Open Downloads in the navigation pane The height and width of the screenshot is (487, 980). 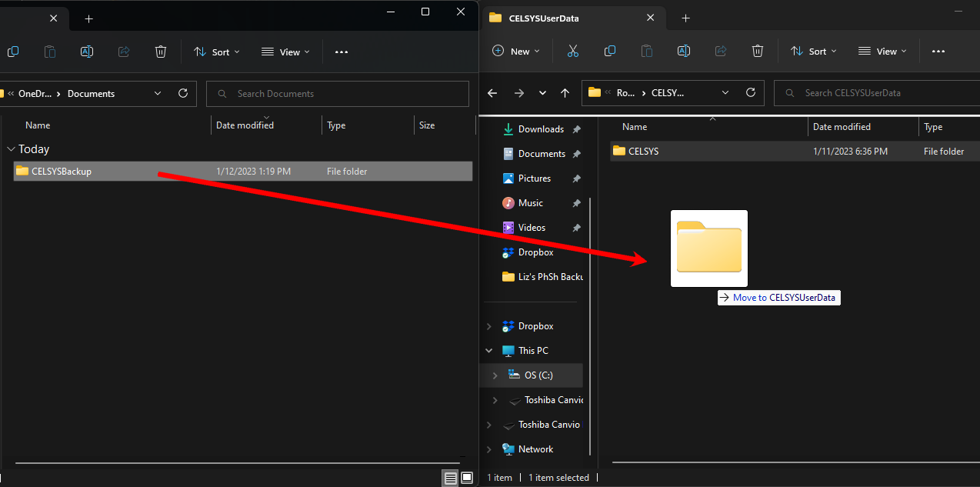point(541,129)
